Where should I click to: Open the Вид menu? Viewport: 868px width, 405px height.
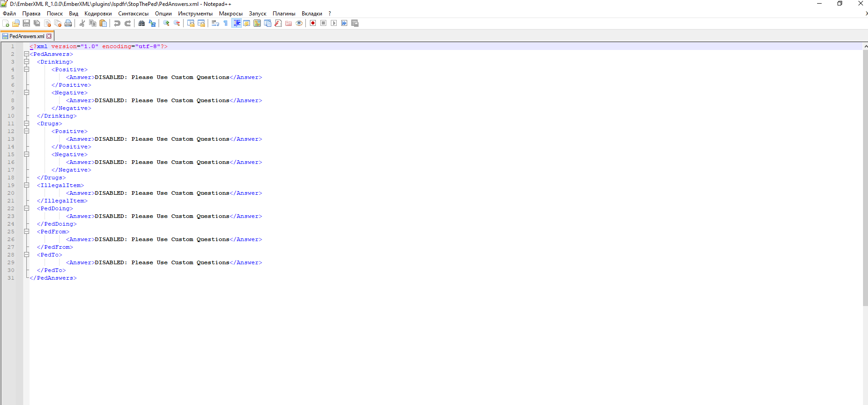pyautogui.click(x=74, y=14)
